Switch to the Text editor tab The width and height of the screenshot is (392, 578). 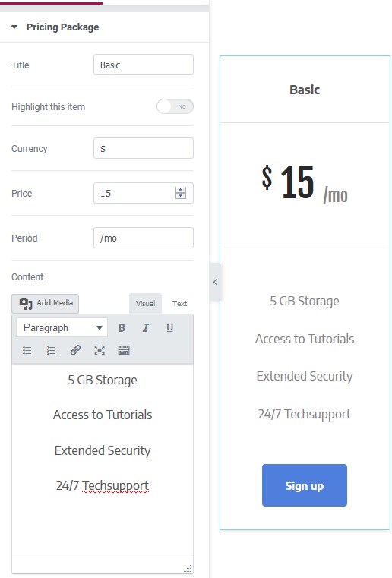tap(179, 303)
